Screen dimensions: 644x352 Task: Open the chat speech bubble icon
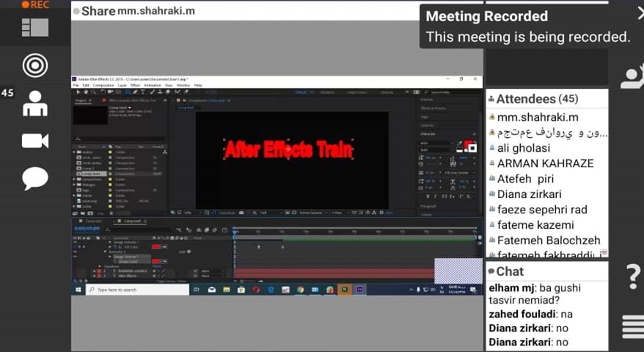35,178
